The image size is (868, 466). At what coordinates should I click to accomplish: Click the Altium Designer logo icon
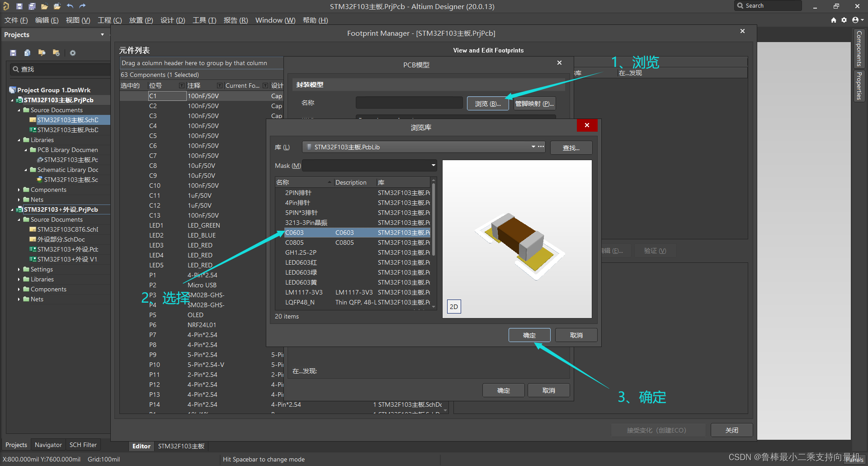6,6
